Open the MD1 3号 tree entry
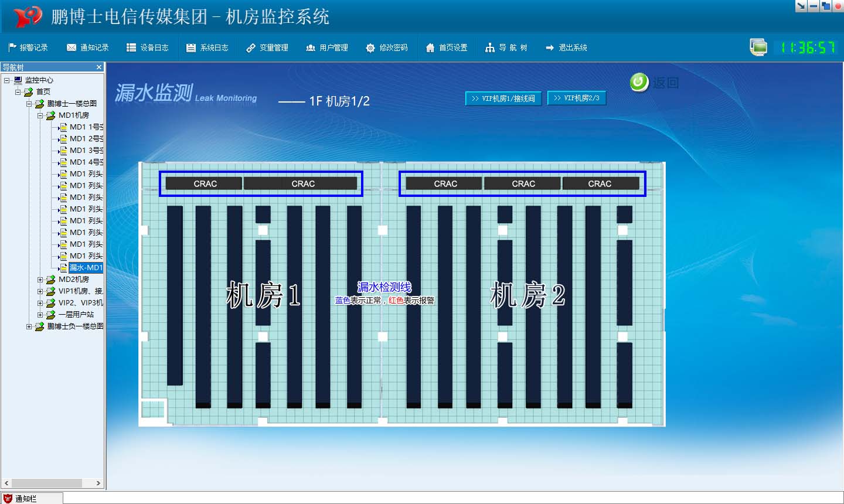 [x=86, y=151]
